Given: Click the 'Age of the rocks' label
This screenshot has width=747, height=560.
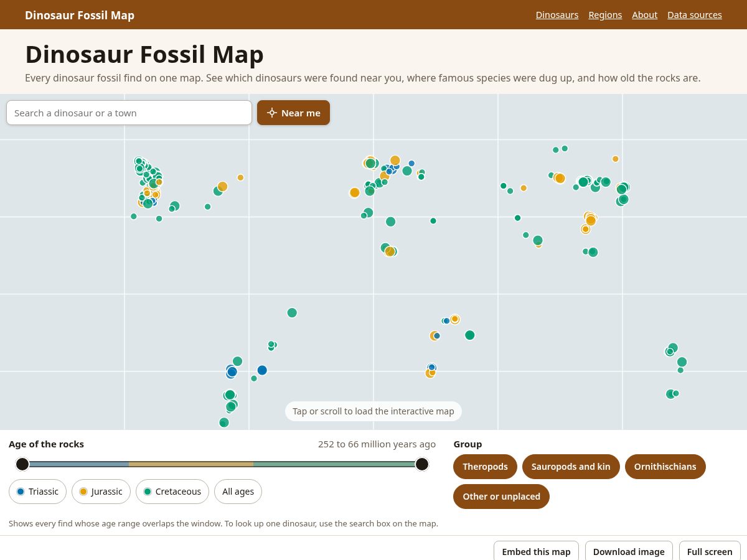Looking at the screenshot, I should (x=46, y=444).
